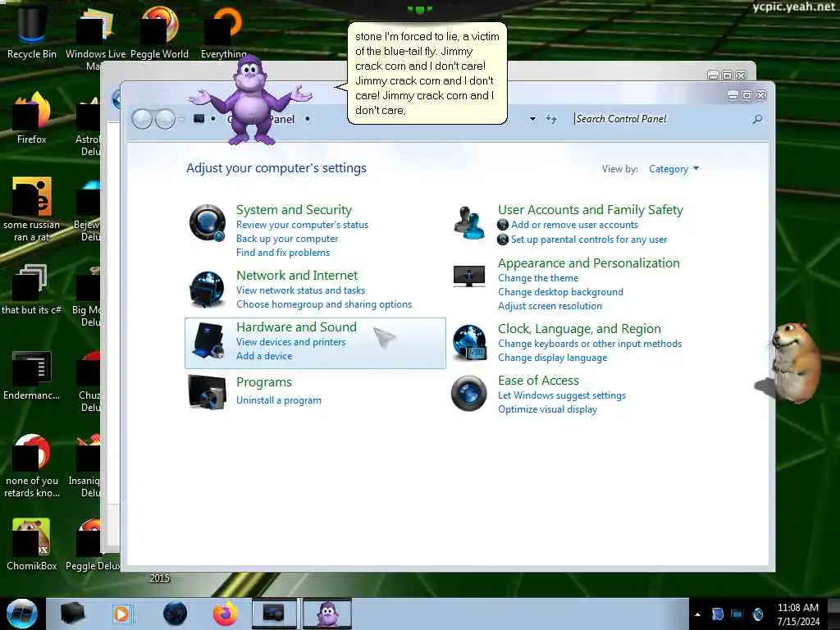Click the Bonzi Buddy purple gorilla
The image size is (840, 630).
coord(249,102)
